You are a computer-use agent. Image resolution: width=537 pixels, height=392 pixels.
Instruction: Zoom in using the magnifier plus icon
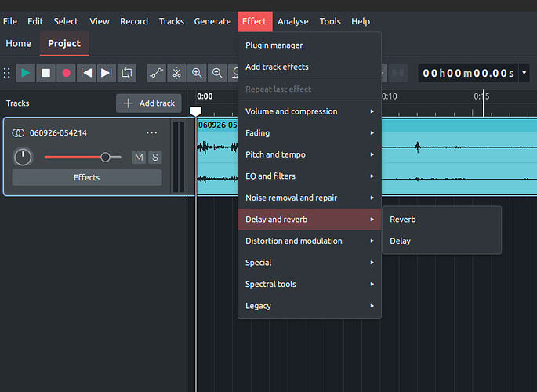tap(197, 73)
